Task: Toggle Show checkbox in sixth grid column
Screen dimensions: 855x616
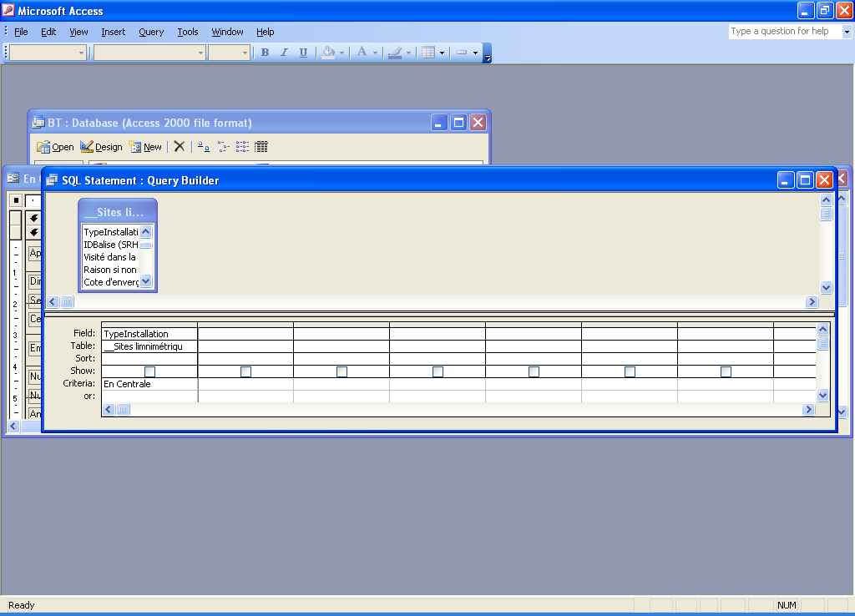Action: (x=630, y=371)
